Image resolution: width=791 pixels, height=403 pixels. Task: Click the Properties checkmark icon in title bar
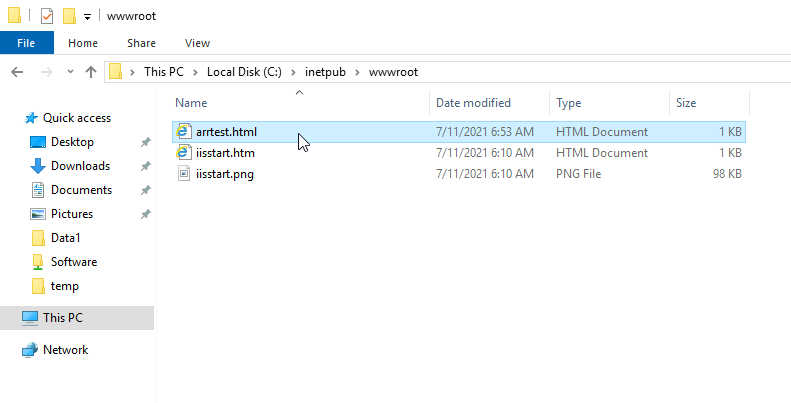pyautogui.click(x=46, y=16)
